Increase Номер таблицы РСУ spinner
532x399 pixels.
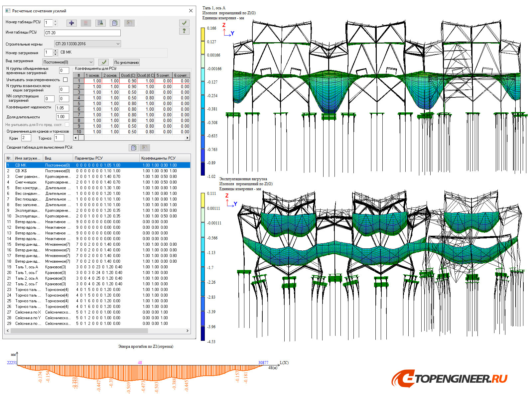(56, 21)
